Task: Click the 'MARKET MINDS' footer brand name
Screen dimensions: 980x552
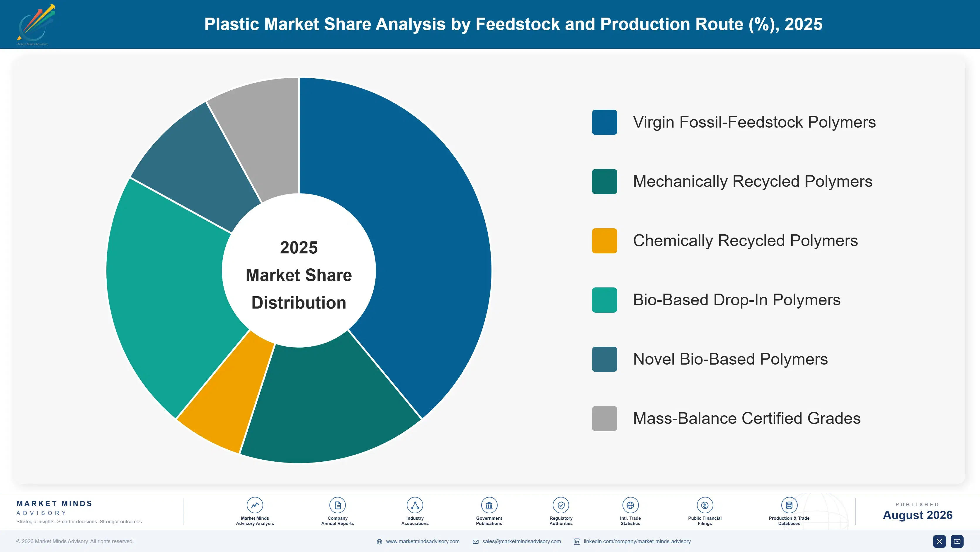Action: (x=55, y=504)
